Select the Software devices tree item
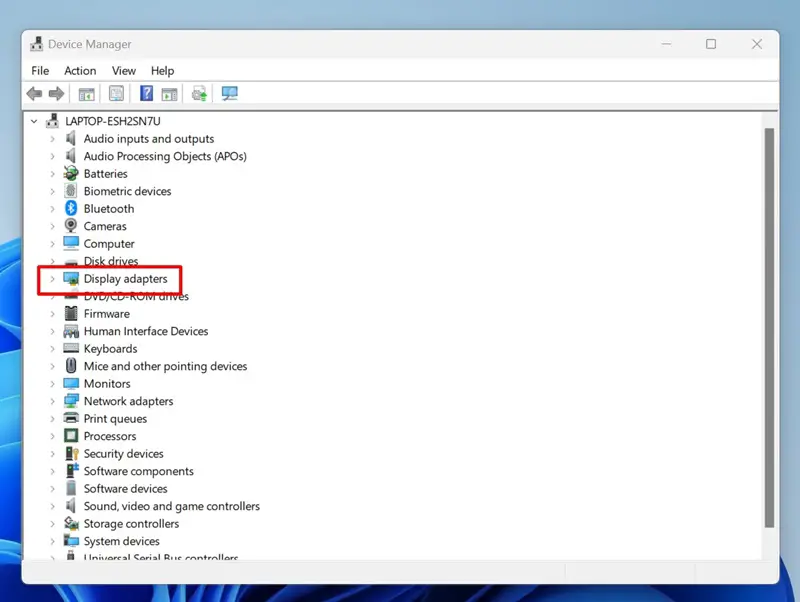Screen dimensions: 800x602 coord(126,488)
